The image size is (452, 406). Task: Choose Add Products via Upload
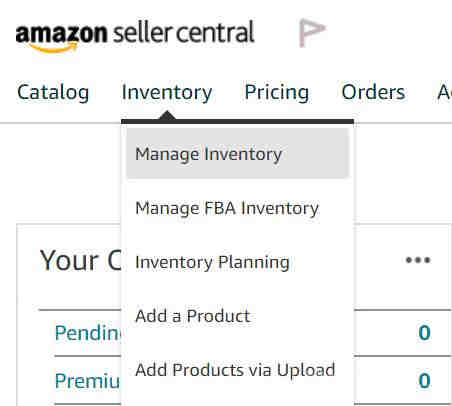[235, 370]
